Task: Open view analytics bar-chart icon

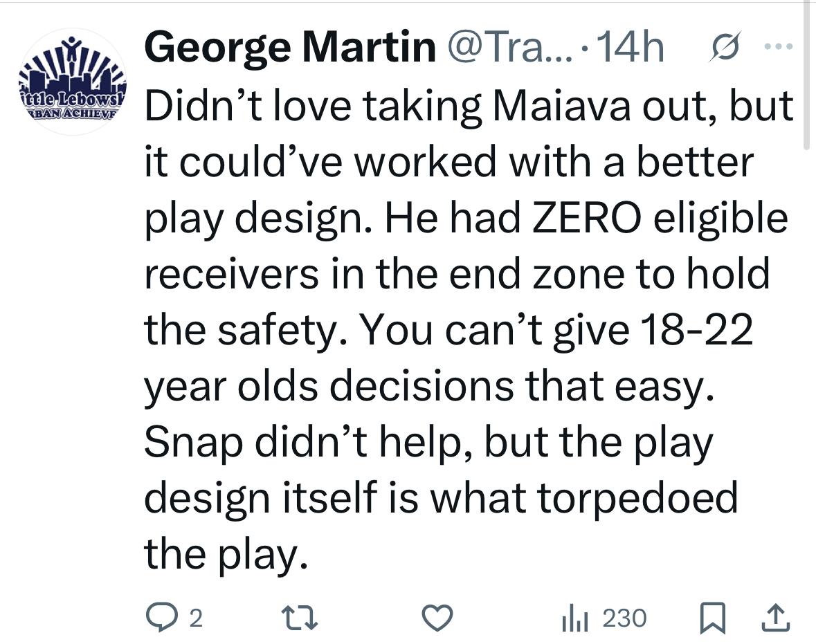Action: tap(574, 618)
